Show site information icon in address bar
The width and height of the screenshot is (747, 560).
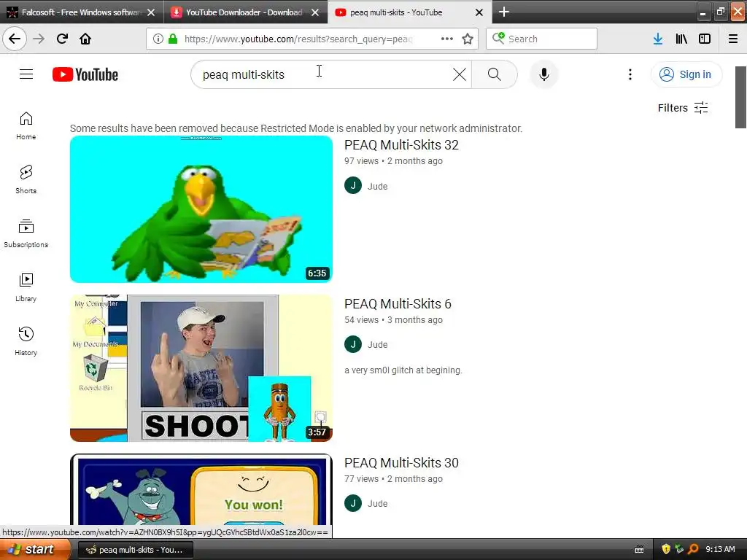(158, 39)
